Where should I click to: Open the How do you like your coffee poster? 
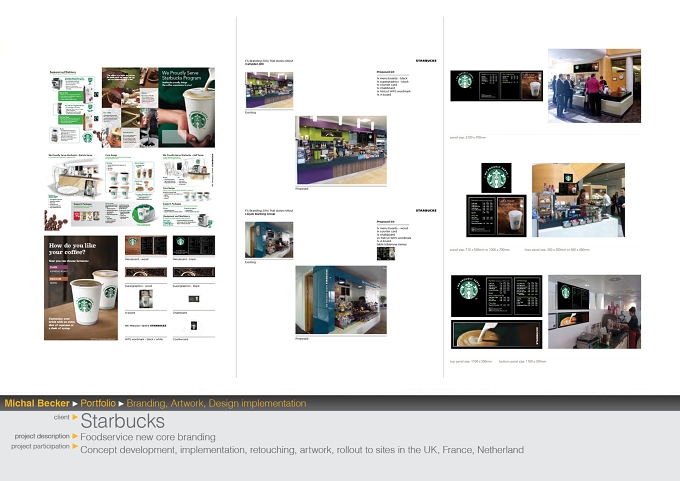81,288
